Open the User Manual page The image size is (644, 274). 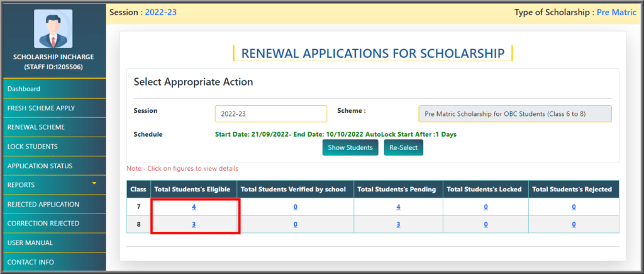tap(55, 243)
